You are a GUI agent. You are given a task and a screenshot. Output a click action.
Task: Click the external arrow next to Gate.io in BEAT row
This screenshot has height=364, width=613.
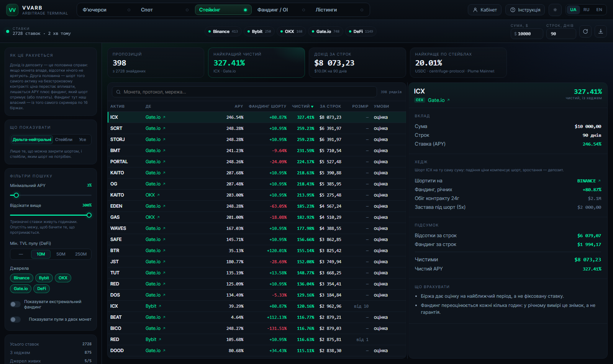tap(164, 317)
